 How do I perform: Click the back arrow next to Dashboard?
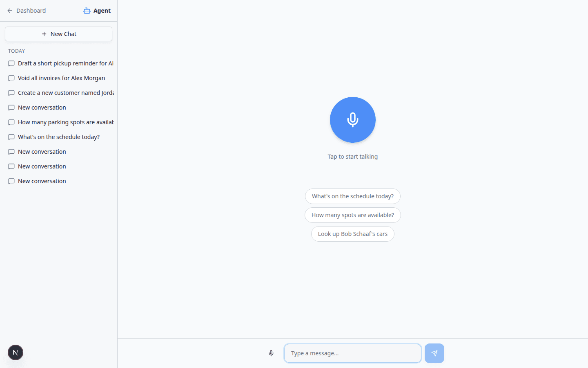(x=10, y=11)
